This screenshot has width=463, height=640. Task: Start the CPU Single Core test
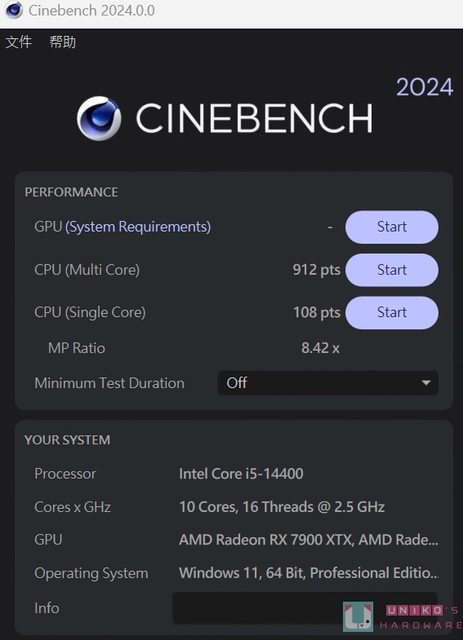(392, 313)
